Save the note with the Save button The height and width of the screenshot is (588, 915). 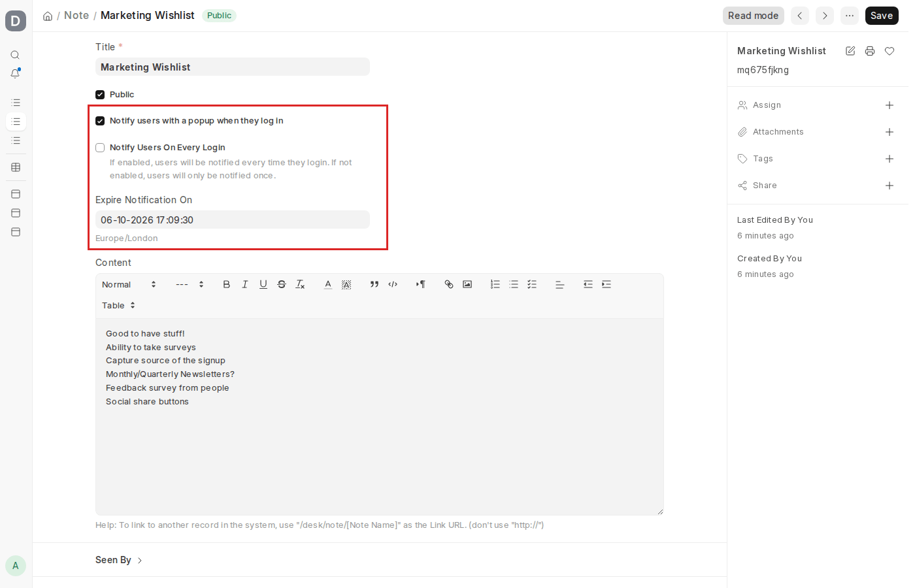tap(882, 16)
